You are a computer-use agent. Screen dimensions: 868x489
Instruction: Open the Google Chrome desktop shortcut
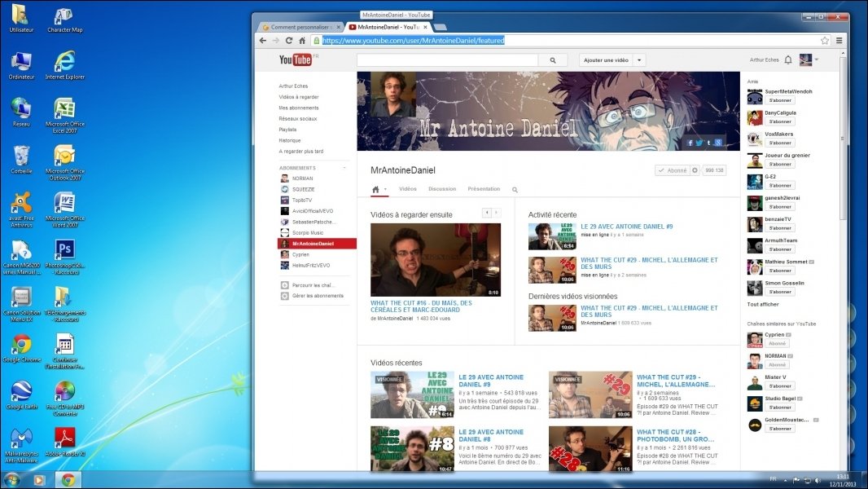(x=22, y=348)
